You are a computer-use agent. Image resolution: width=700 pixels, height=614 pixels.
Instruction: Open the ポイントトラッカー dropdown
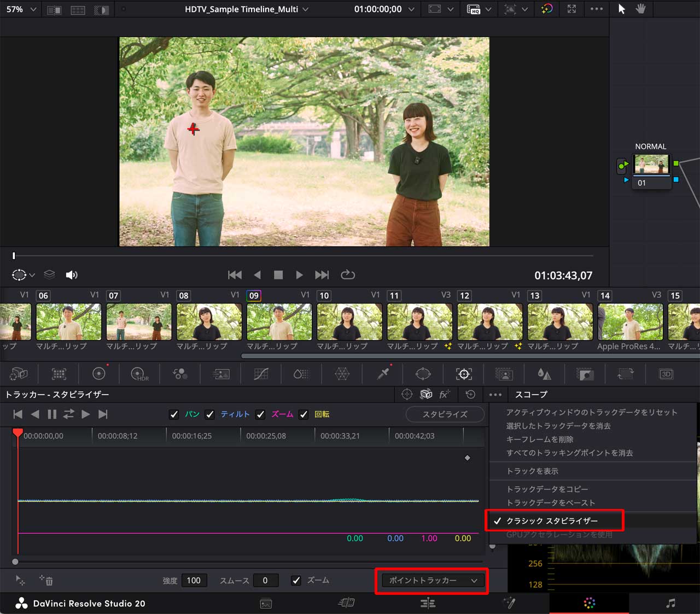431,580
